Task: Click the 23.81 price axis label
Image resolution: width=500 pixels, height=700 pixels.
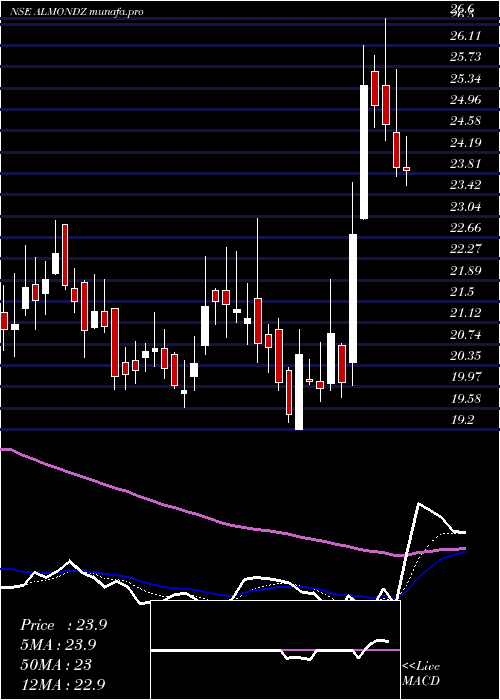Action: [x=466, y=164]
